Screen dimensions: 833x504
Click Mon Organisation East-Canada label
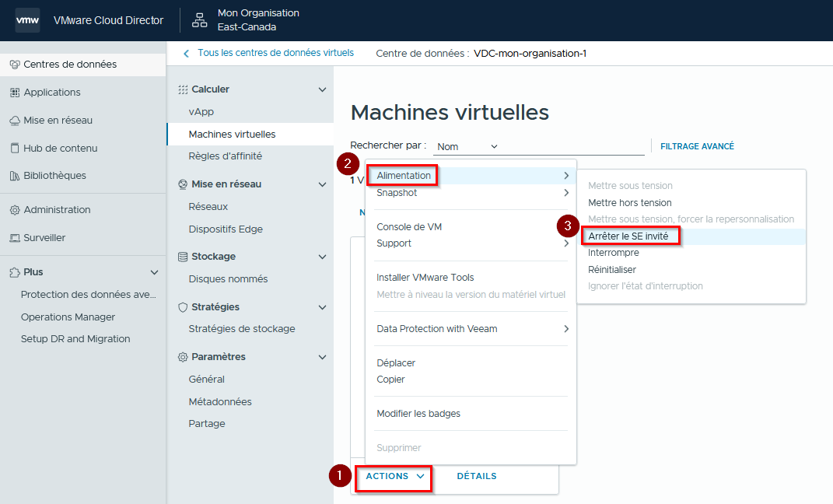click(x=258, y=20)
